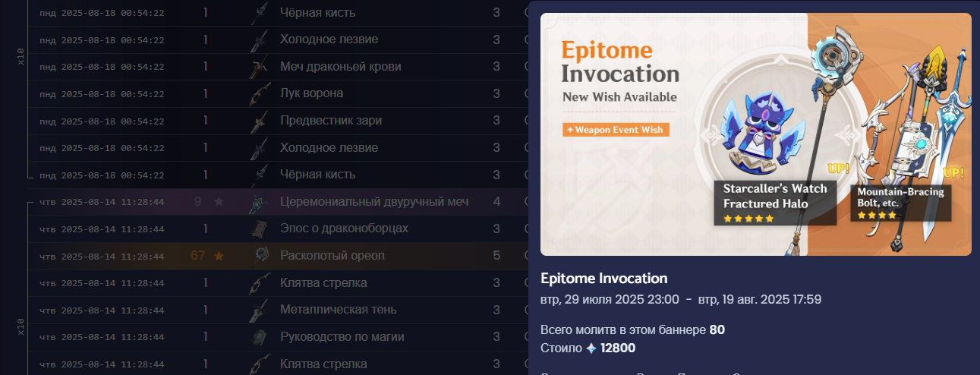This screenshot has height=375, width=980.
Task: Click rarity 3 in Руководство по магии row
Action: tap(496, 337)
